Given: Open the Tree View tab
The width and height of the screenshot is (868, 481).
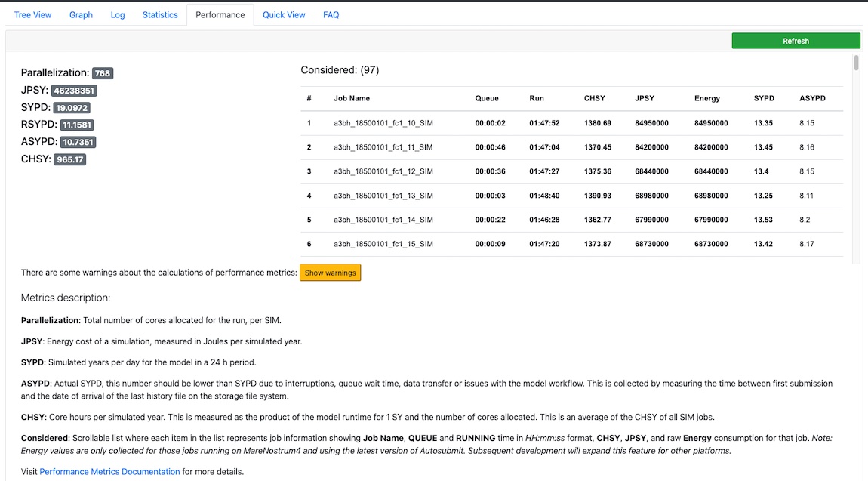Looking at the screenshot, I should [32, 15].
